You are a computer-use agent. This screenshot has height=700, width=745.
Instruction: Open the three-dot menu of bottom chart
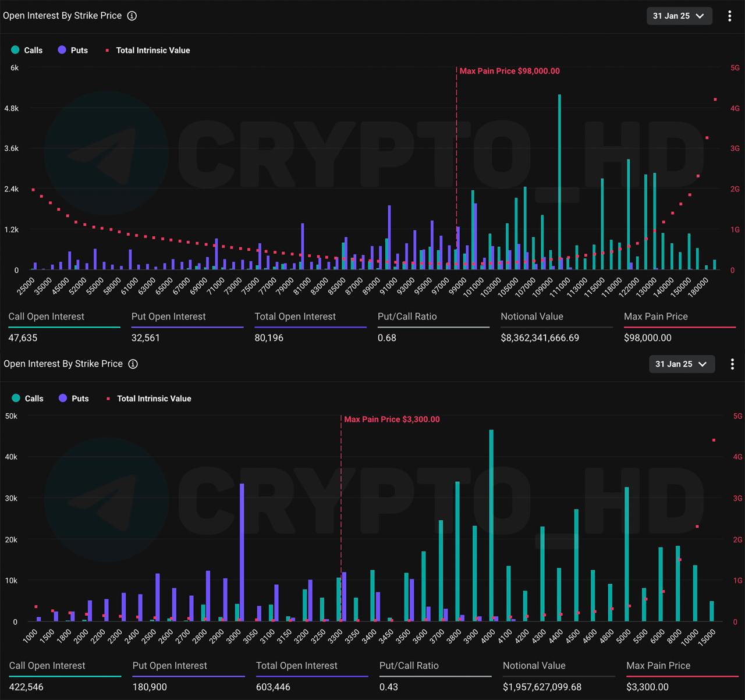point(732,364)
